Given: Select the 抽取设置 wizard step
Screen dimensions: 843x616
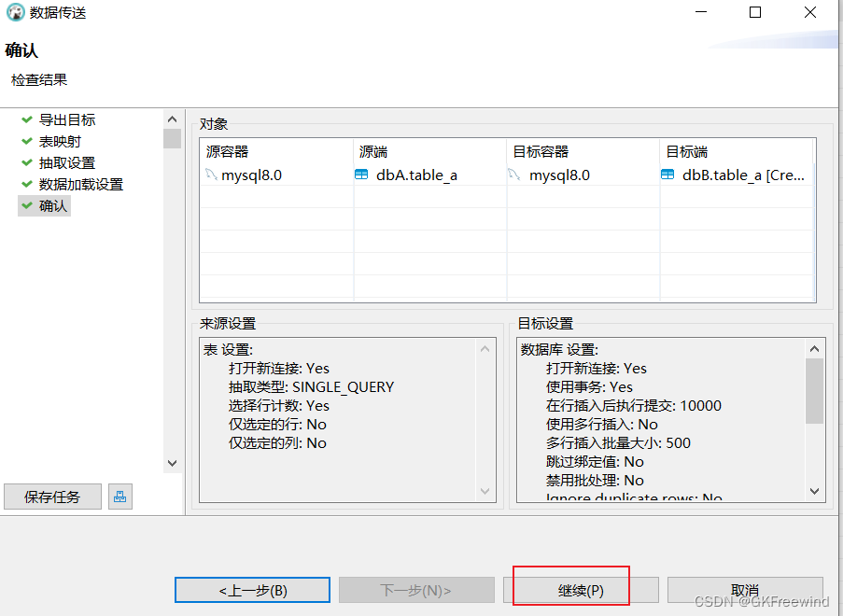Looking at the screenshot, I should tap(66, 163).
